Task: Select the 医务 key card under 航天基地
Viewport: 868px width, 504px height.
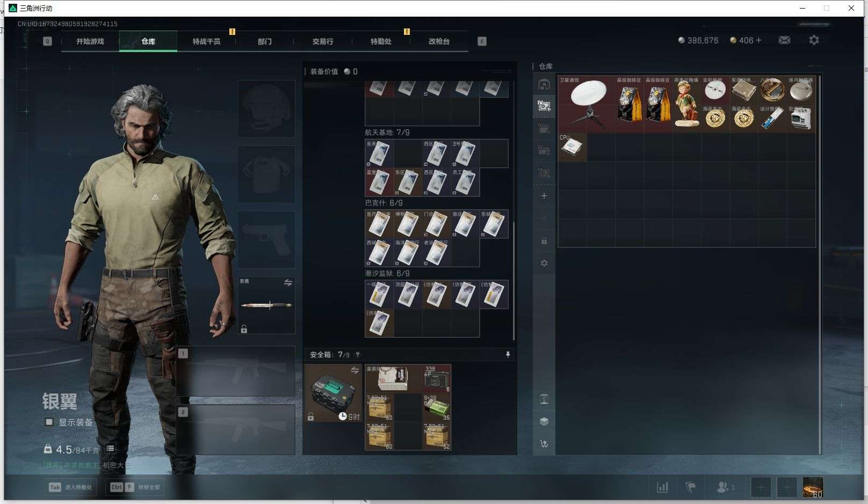Action: click(379, 154)
